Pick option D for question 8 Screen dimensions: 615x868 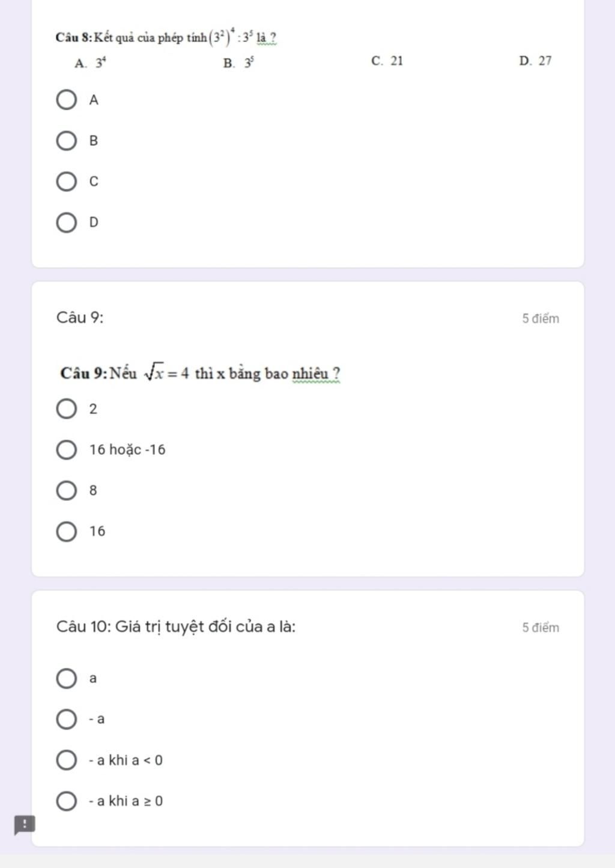pyautogui.click(x=66, y=222)
